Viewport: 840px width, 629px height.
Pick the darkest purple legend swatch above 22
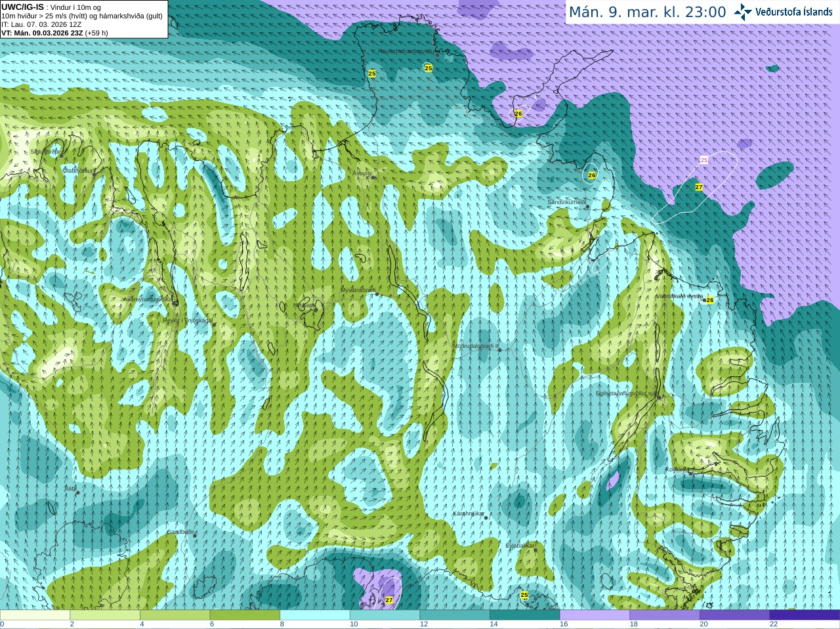pos(805,615)
